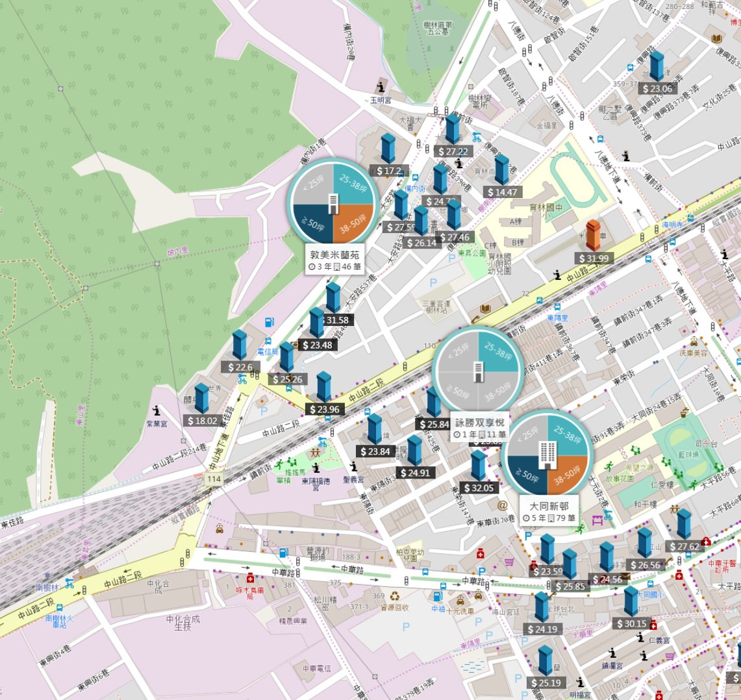Open the building marker labeled $17.2
This screenshot has height=700, width=741.
point(388,149)
